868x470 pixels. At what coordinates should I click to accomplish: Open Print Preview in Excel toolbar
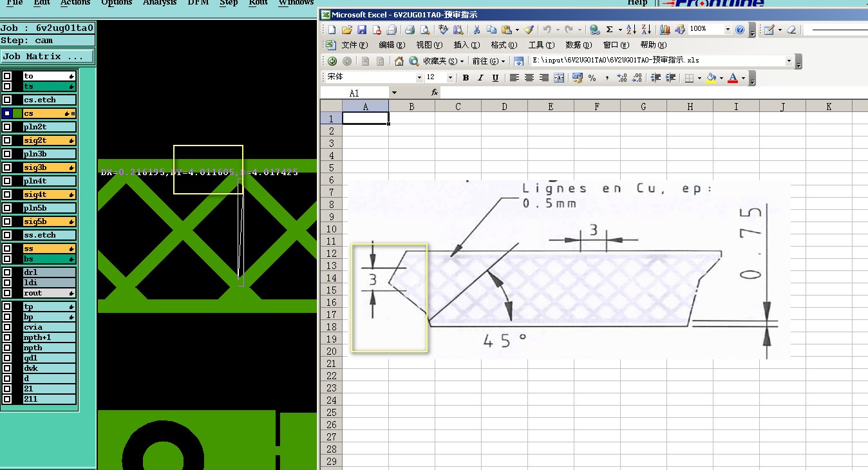tap(424, 30)
